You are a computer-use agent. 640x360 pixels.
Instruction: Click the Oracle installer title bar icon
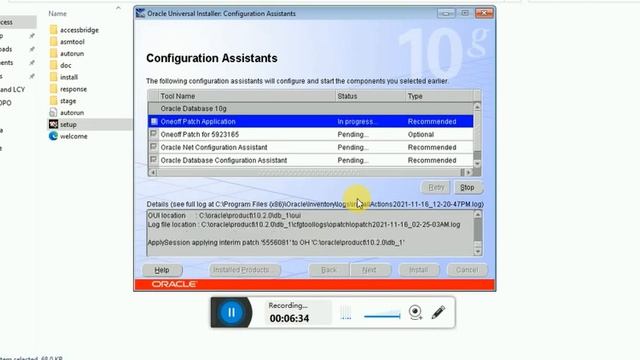click(140, 13)
